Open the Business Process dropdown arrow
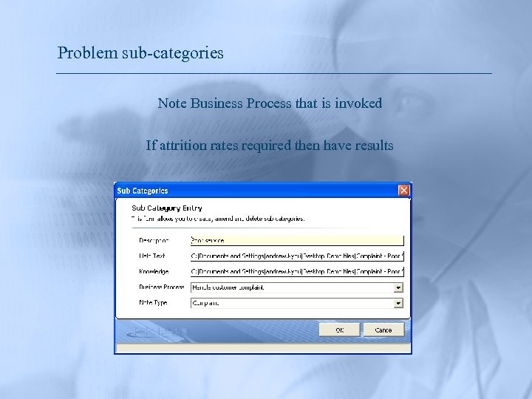Screen dimensions: 532x399 coord(398,287)
